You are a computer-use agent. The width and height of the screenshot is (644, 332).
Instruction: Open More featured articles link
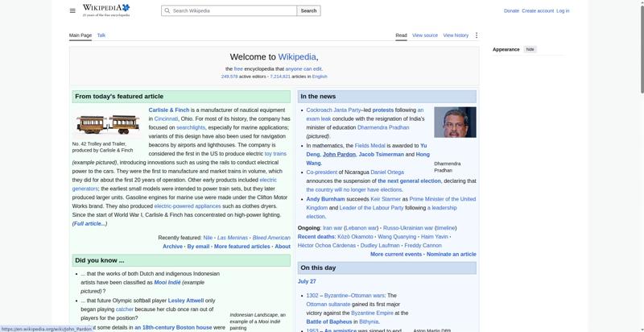(242, 247)
